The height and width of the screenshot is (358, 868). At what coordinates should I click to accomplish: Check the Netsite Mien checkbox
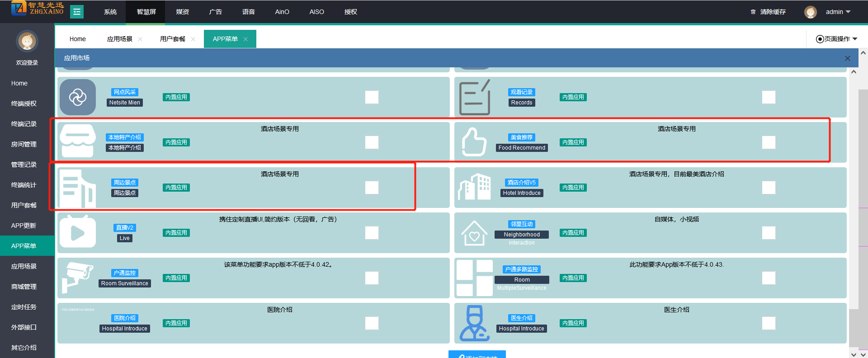point(372,97)
